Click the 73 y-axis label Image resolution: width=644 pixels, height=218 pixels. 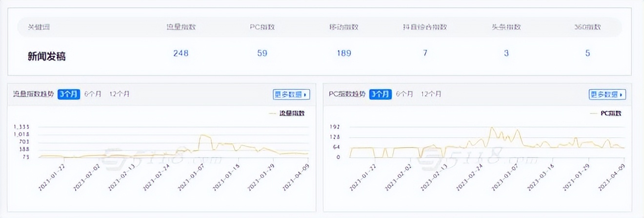tap(26, 157)
